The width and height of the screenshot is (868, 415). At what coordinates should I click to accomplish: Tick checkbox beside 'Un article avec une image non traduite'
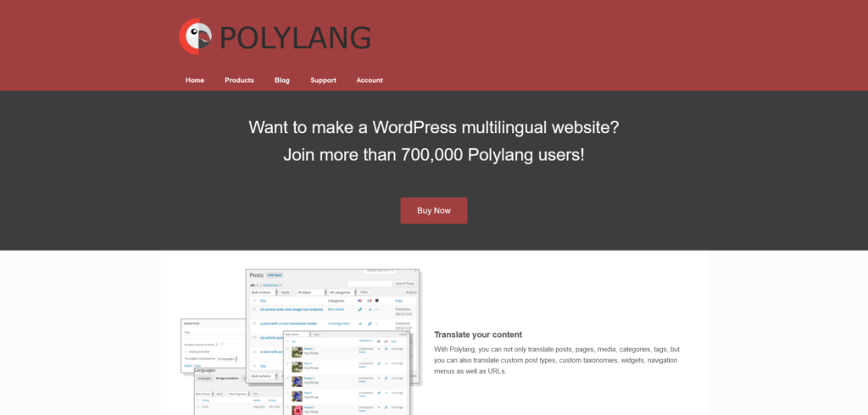pos(253,309)
